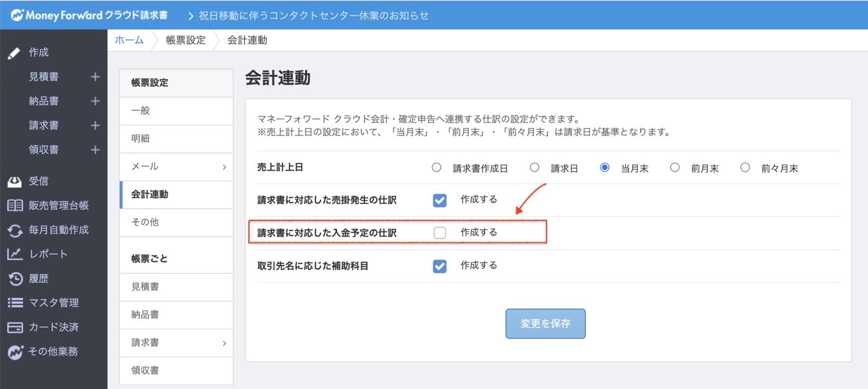Uncheck 取引先名に応じた補助科目 checkbox

click(x=440, y=266)
